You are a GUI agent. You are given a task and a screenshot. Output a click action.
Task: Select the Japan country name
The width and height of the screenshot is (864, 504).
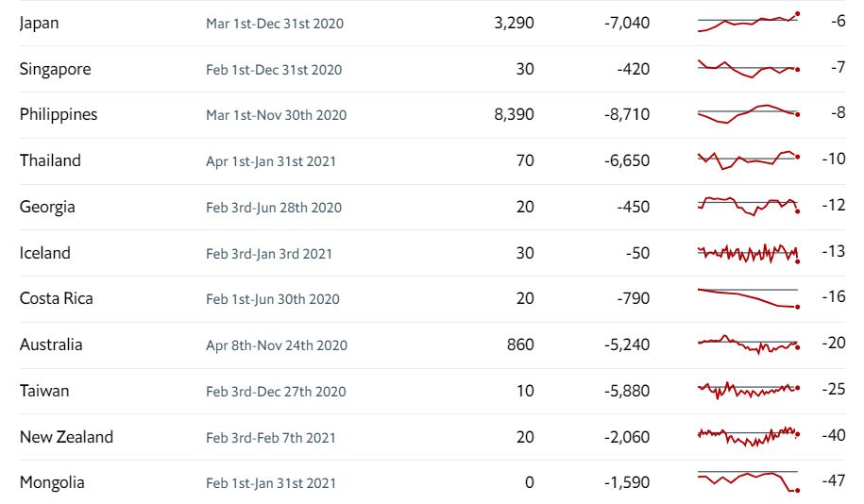click(x=38, y=22)
